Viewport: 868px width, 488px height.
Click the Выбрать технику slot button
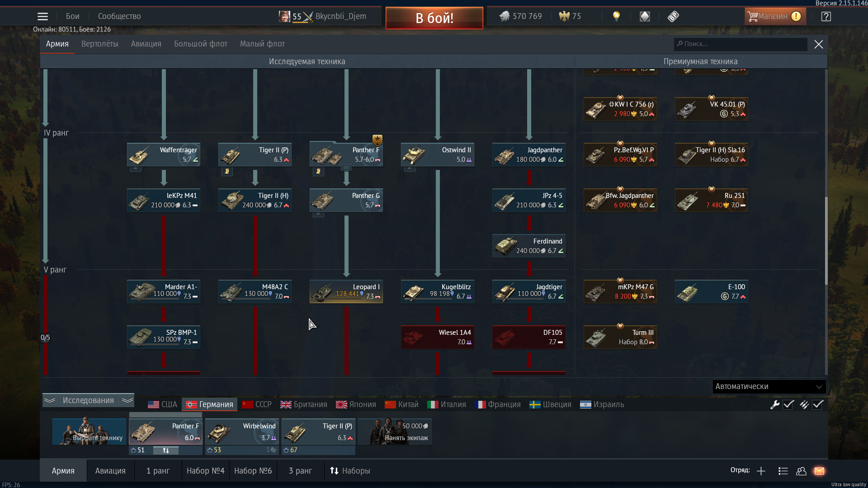click(x=89, y=432)
